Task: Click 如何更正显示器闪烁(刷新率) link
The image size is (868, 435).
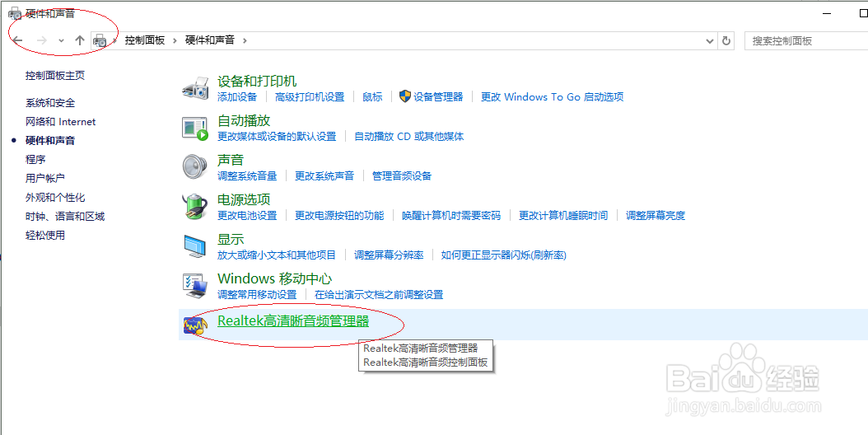Action: click(x=504, y=255)
